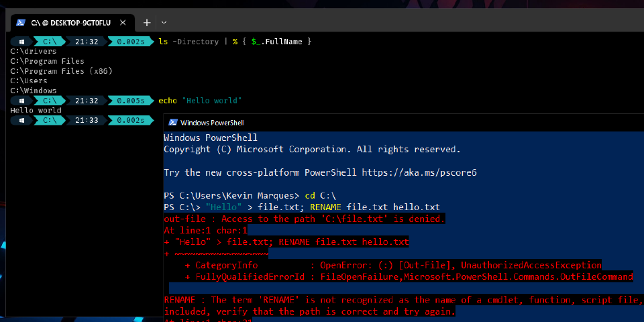Click the Windows logo on the ls -Directory prompt line
644x322 pixels.
[x=21, y=42]
